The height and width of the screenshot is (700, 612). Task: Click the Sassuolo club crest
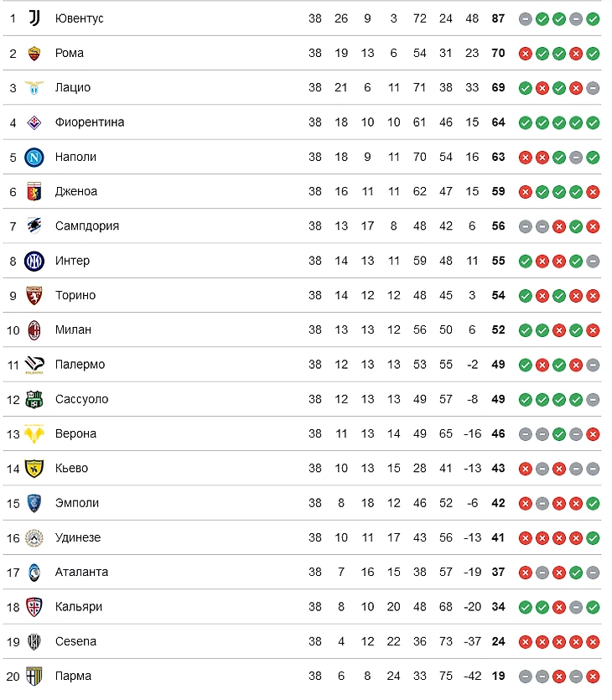tap(34, 399)
